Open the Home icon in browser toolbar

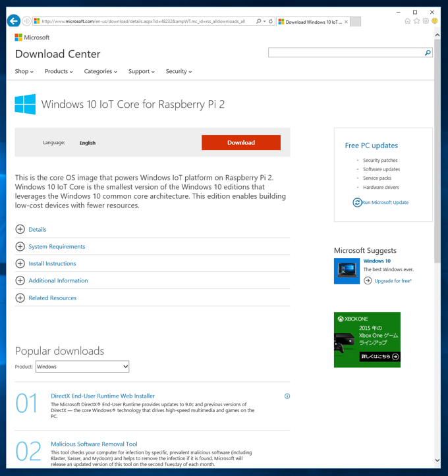click(408, 21)
